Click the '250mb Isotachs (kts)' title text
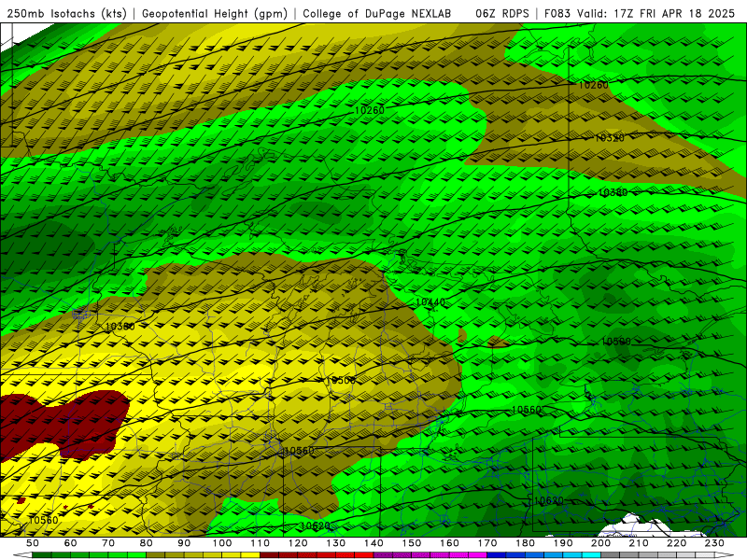 pyautogui.click(x=67, y=14)
